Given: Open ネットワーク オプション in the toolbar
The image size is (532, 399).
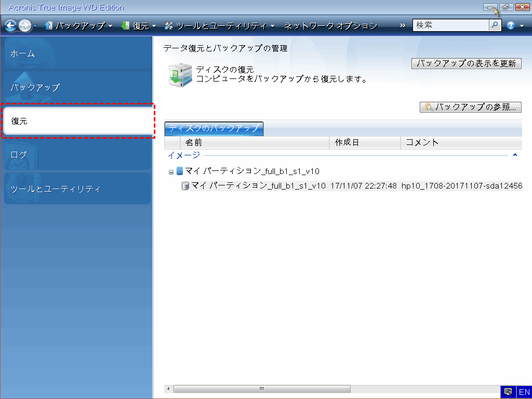Looking at the screenshot, I should tap(331, 25).
